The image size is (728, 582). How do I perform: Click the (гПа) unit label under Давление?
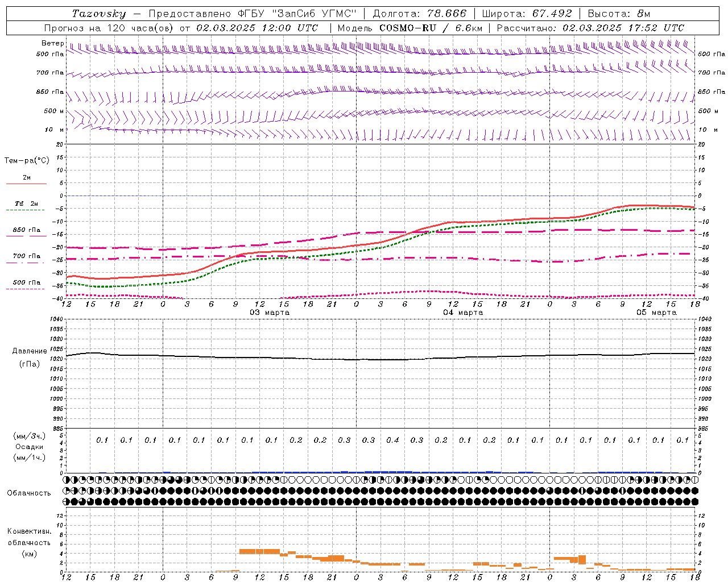[x=30, y=364]
